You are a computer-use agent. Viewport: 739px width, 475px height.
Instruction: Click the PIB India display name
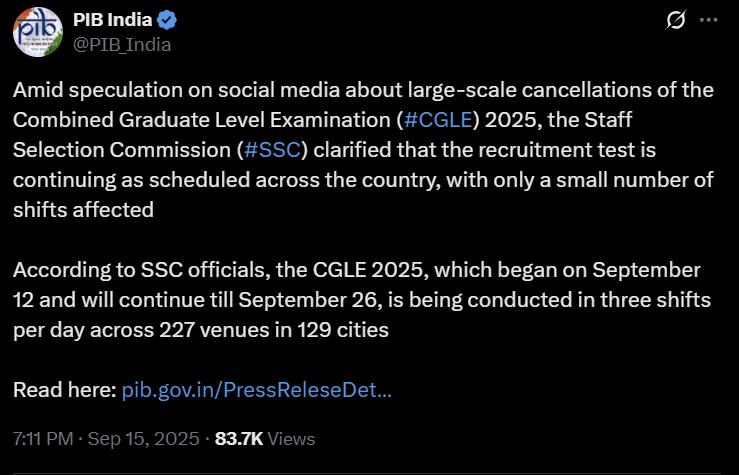coord(113,20)
